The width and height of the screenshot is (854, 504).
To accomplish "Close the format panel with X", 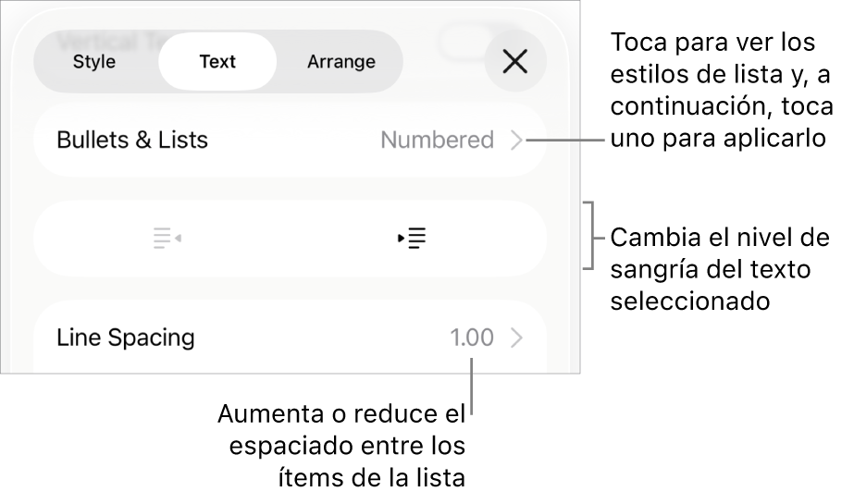I will 514,62.
